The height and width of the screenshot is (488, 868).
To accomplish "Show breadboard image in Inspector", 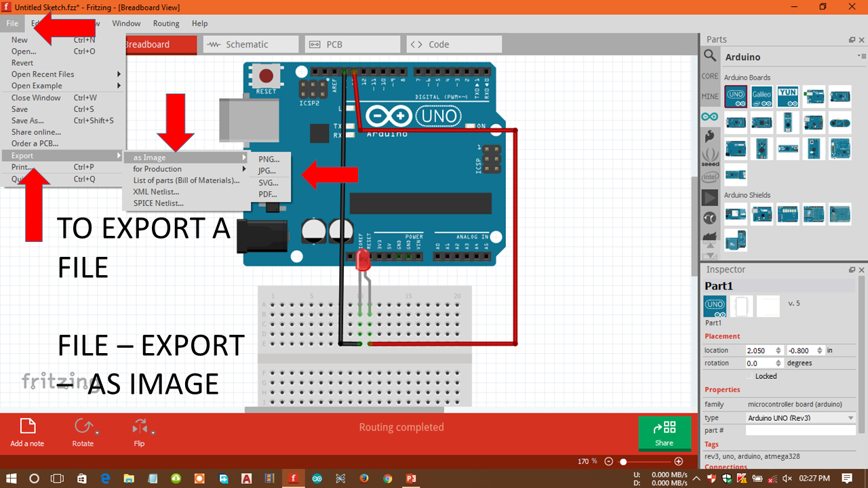I will coord(715,306).
